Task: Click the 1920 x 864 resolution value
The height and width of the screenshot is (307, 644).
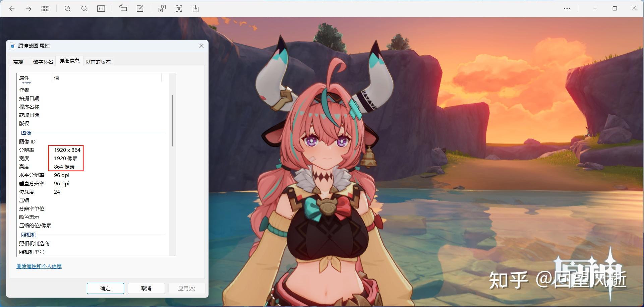Action: click(67, 150)
